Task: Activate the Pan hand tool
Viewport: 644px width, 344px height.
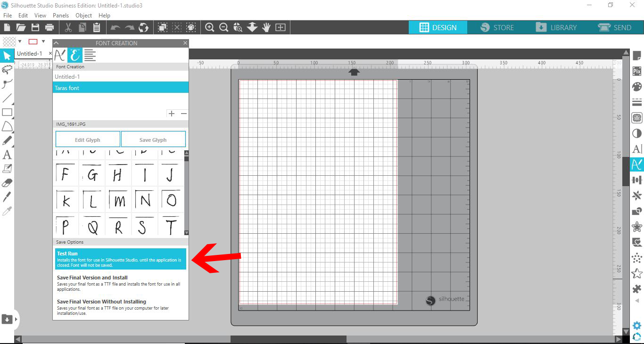Action: (266, 27)
